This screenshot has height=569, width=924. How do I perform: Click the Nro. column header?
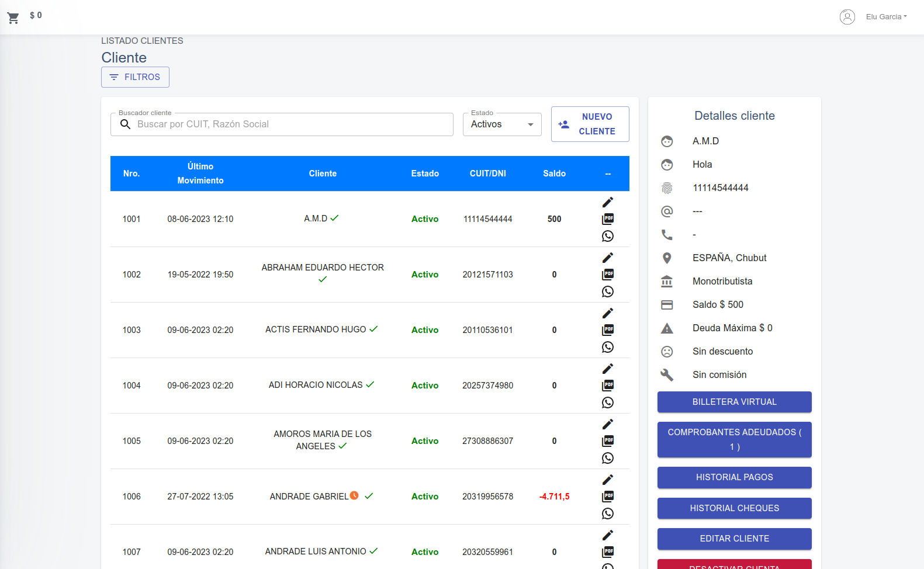coord(131,174)
